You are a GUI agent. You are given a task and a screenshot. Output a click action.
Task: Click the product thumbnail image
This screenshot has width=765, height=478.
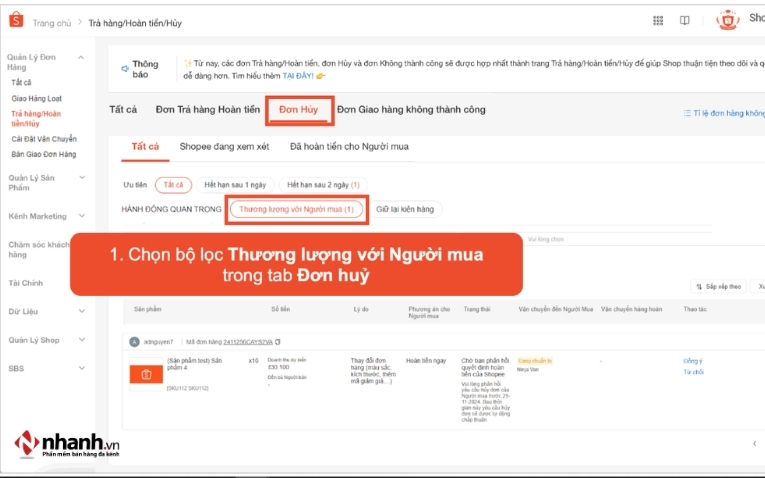point(146,373)
